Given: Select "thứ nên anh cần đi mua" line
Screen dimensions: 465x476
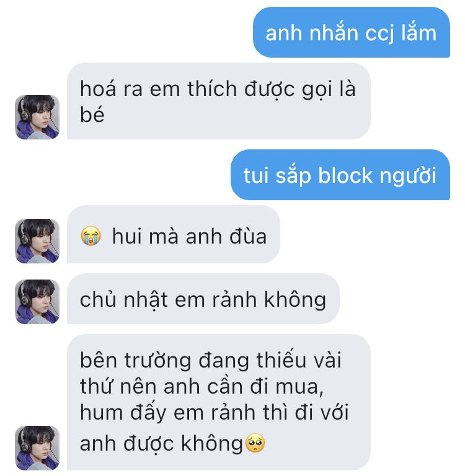Looking at the screenshot, I should tap(201, 387).
